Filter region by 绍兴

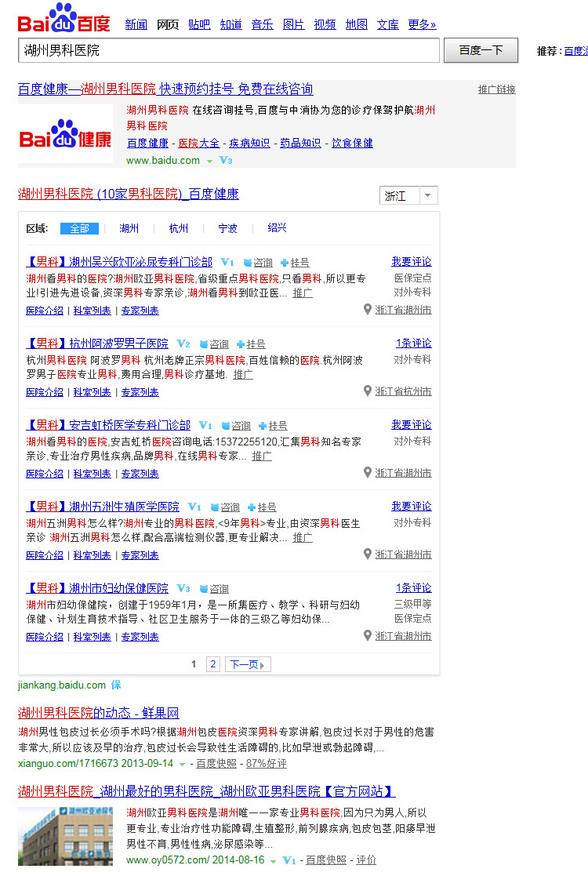[x=277, y=228]
